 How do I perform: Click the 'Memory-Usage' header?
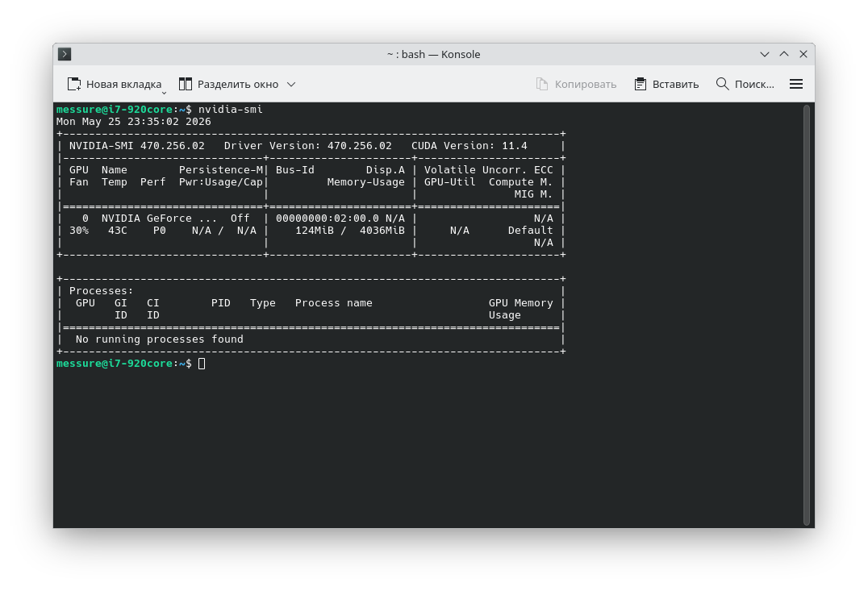366,182
